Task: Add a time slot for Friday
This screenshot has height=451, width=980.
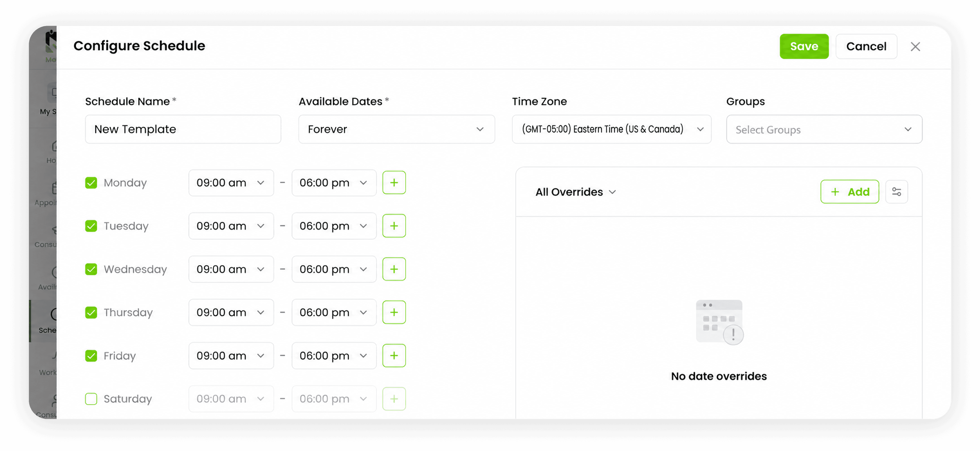Action: click(x=394, y=355)
